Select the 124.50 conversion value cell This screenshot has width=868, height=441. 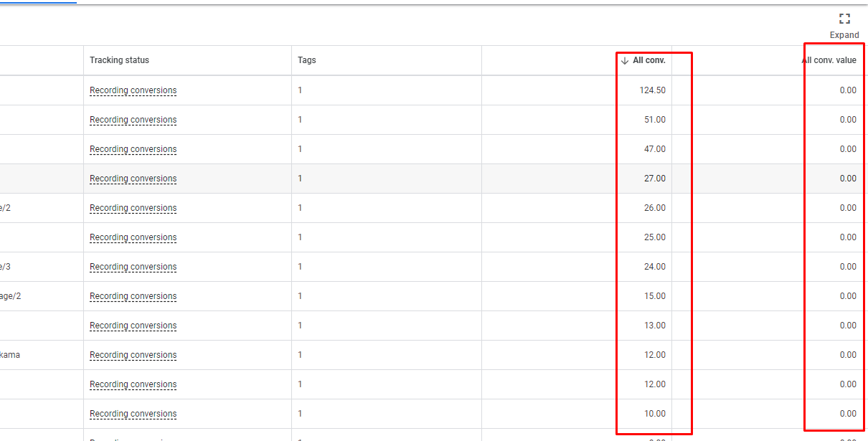tap(654, 90)
